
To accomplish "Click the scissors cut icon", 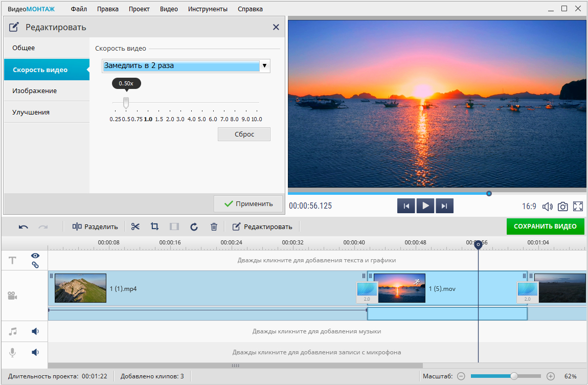I will pyautogui.click(x=135, y=227).
